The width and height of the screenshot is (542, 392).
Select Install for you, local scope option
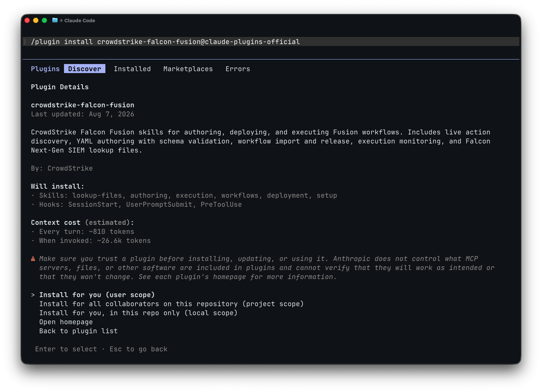(139, 313)
